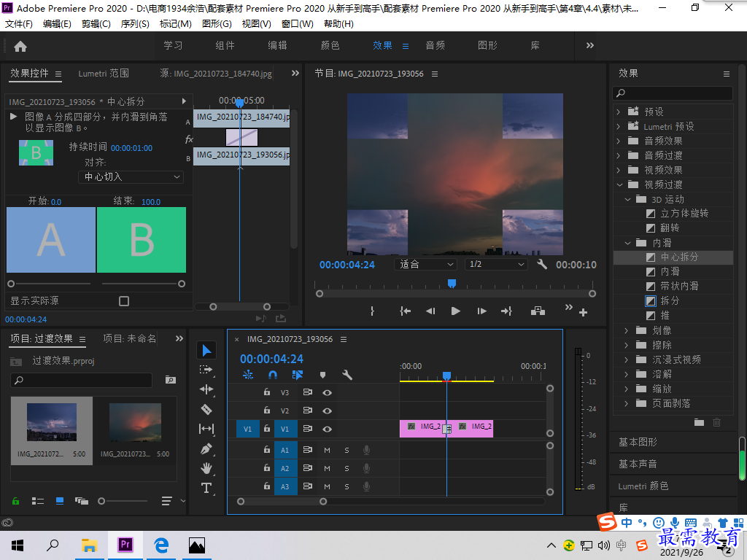Open timeline display settings wrench
Viewport: 747px width, 560px height.
[x=347, y=375]
